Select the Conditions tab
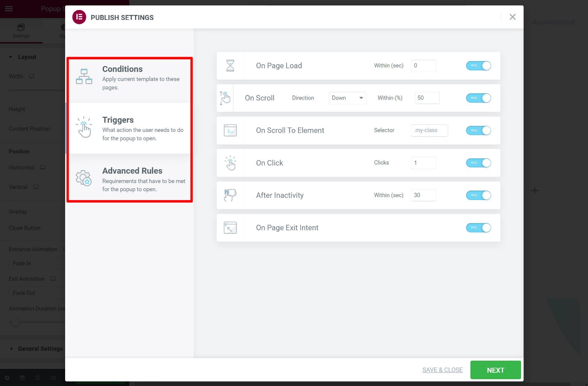The height and width of the screenshot is (386, 588). (x=130, y=77)
